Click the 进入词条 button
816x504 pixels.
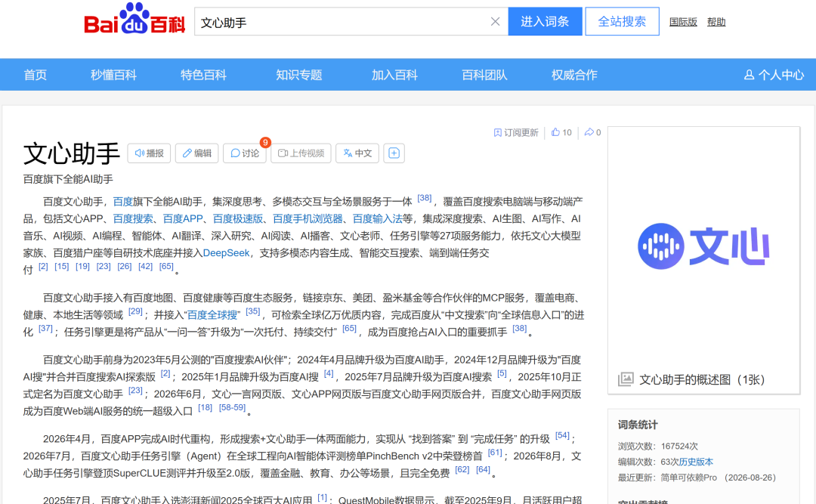(545, 21)
